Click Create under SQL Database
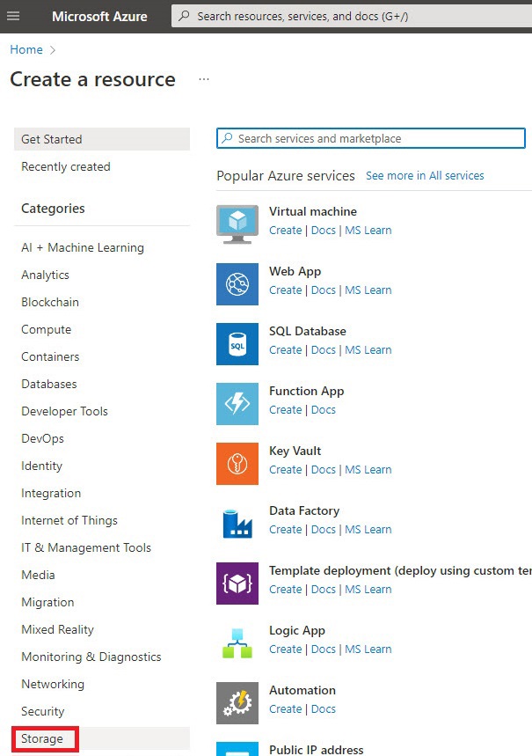 285,350
